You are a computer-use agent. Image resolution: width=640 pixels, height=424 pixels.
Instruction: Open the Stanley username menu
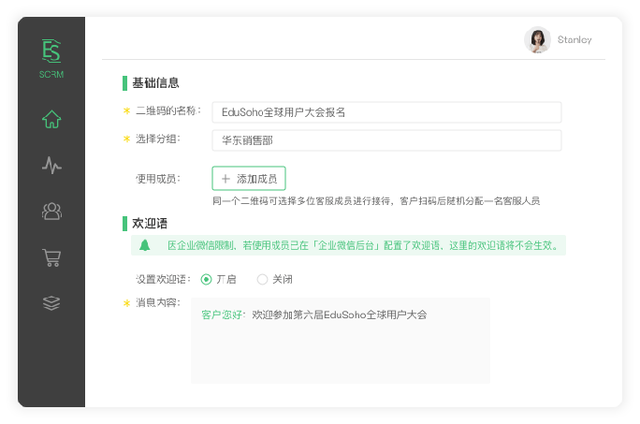click(575, 40)
